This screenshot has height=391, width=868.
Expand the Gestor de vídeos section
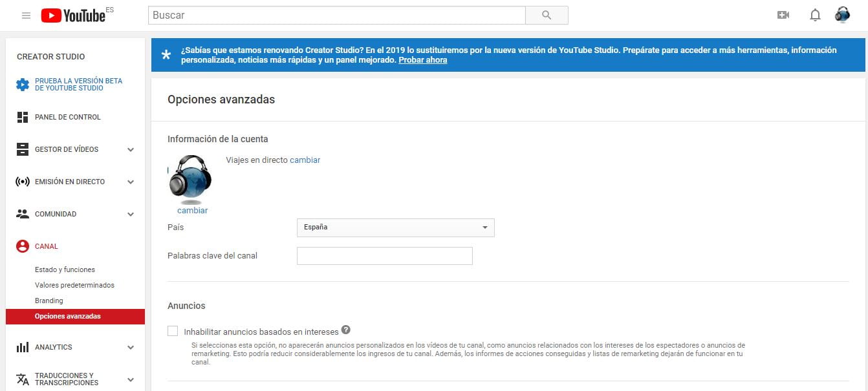point(131,149)
